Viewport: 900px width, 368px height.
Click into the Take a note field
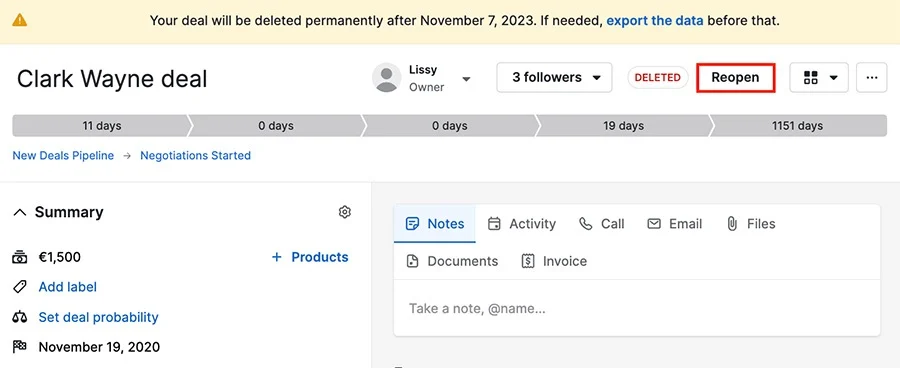(637, 309)
